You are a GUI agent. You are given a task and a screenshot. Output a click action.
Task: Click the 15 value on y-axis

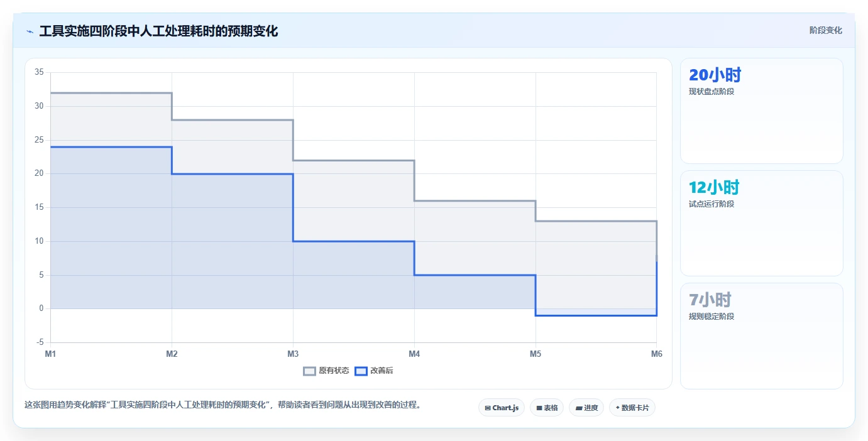(x=39, y=207)
